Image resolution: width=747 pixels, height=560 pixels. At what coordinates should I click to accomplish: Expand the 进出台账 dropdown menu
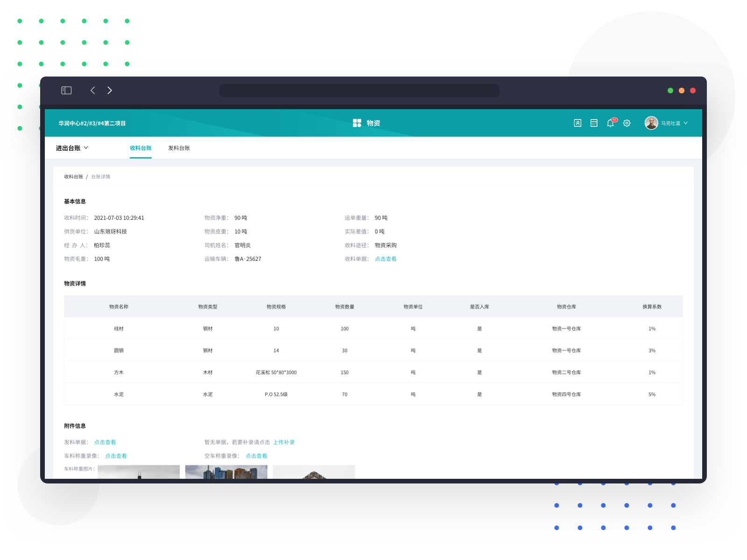[72, 148]
